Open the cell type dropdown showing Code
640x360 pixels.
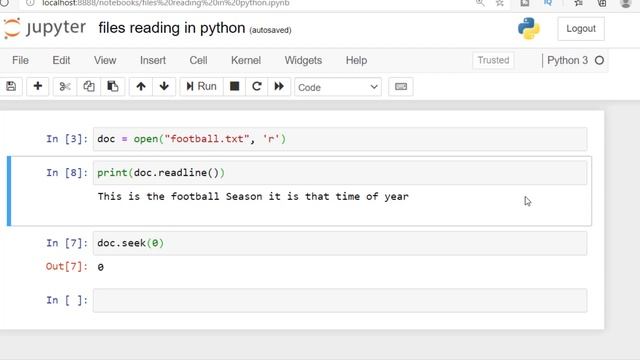(338, 87)
